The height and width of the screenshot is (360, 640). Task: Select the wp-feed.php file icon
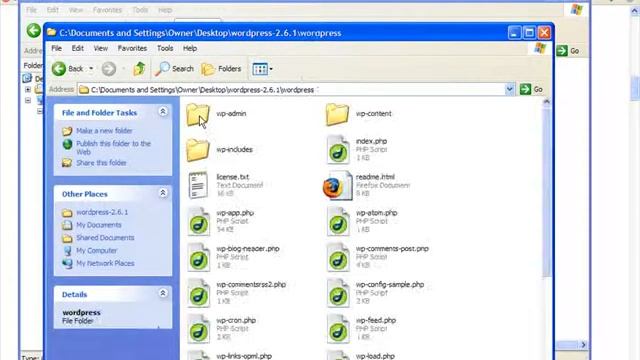338,329
